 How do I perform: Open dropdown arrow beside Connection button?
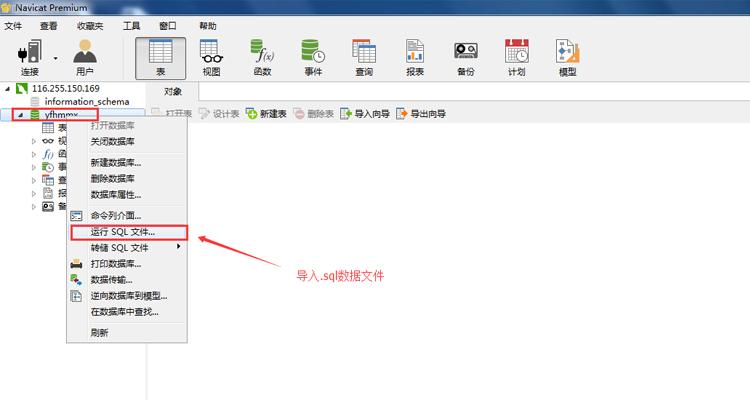click(x=55, y=58)
